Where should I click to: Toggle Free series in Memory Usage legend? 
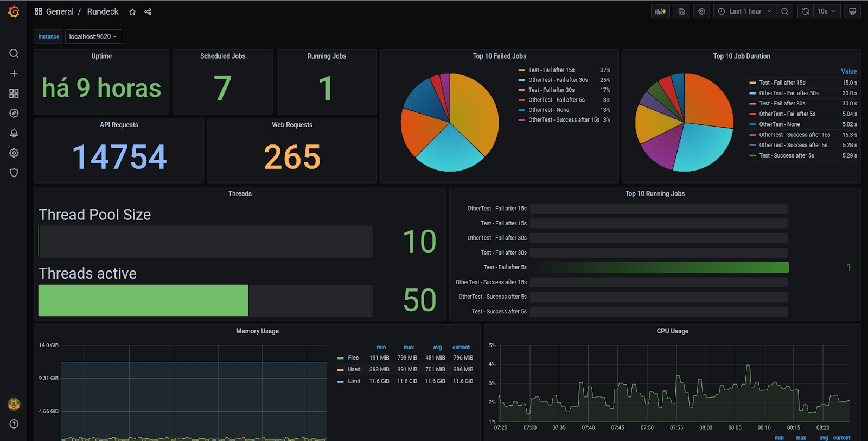353,358
